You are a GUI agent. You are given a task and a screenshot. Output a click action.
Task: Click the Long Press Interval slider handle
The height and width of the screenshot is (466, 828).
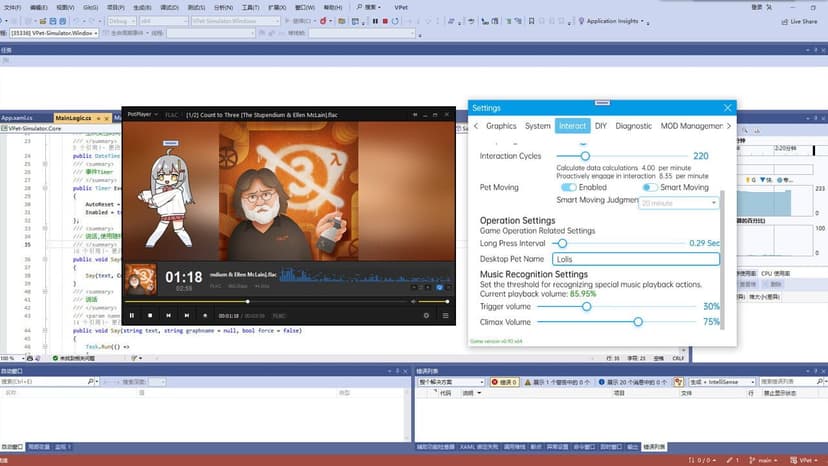pyautogui.click(x=562, y=243)
